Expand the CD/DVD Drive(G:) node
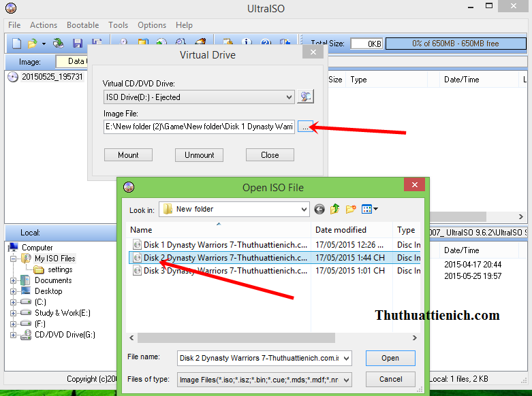 pyautogui.click(x=13, y=335)
